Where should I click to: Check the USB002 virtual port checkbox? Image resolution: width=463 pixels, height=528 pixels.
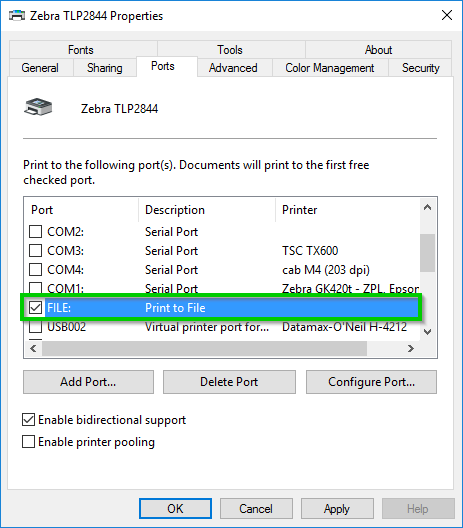pos(35,327)
